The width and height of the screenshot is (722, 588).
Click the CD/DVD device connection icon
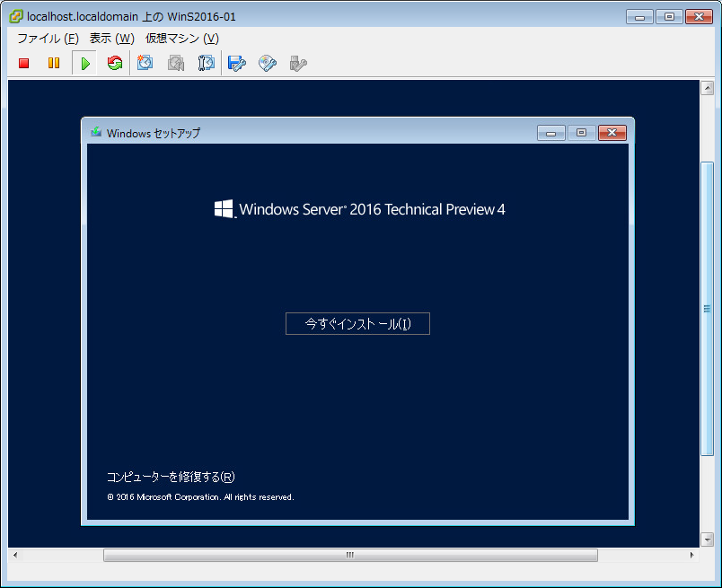268,63
